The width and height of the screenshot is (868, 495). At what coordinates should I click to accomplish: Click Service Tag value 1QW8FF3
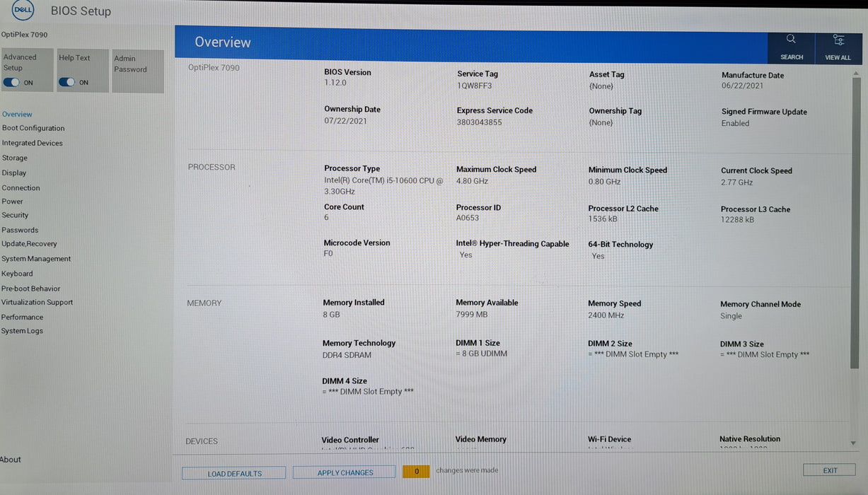pyautogui.click(x=475, y=86)
